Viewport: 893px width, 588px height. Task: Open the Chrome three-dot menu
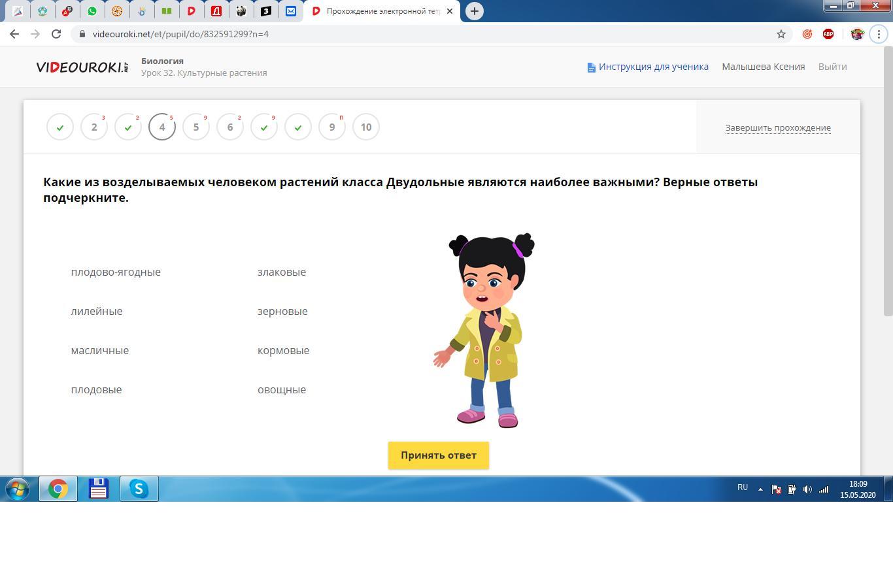tap(878, 34)
